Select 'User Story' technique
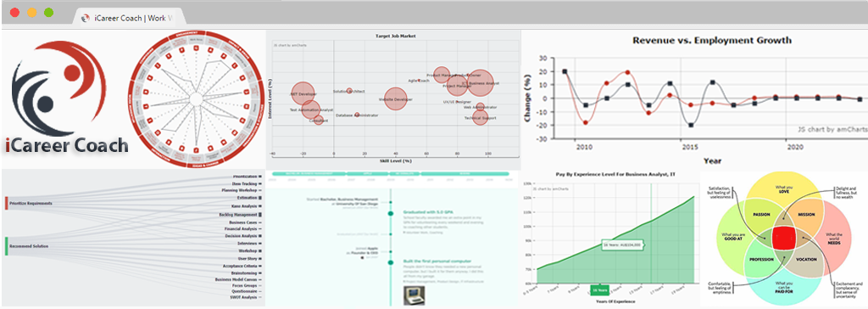This screenshot has width=868, height=309. [x=248, y=259]
